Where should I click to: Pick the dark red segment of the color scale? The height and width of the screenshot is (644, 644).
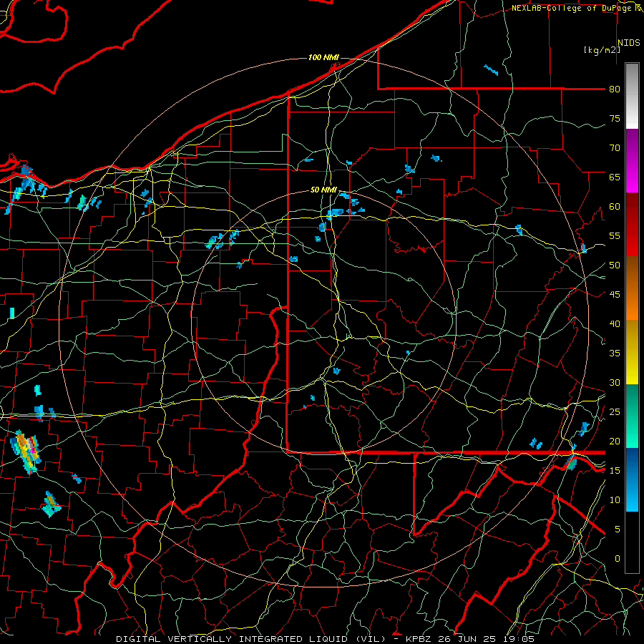click(632, 224)
